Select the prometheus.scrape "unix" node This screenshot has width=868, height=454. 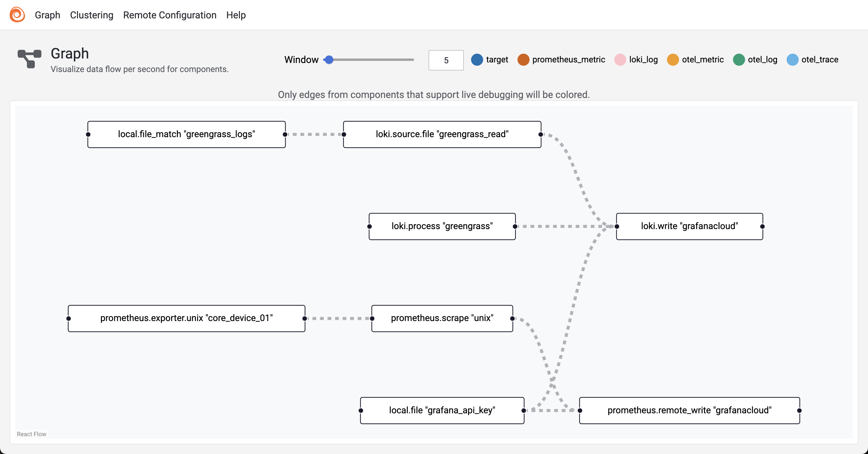[x=442, y=318]
